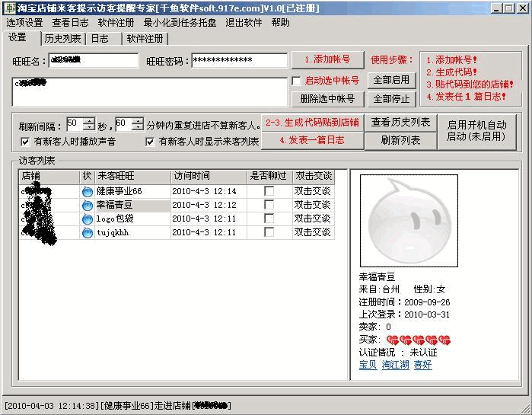Click the 全部启用 button
Screen dimensions: 532x415
[391, 80]
